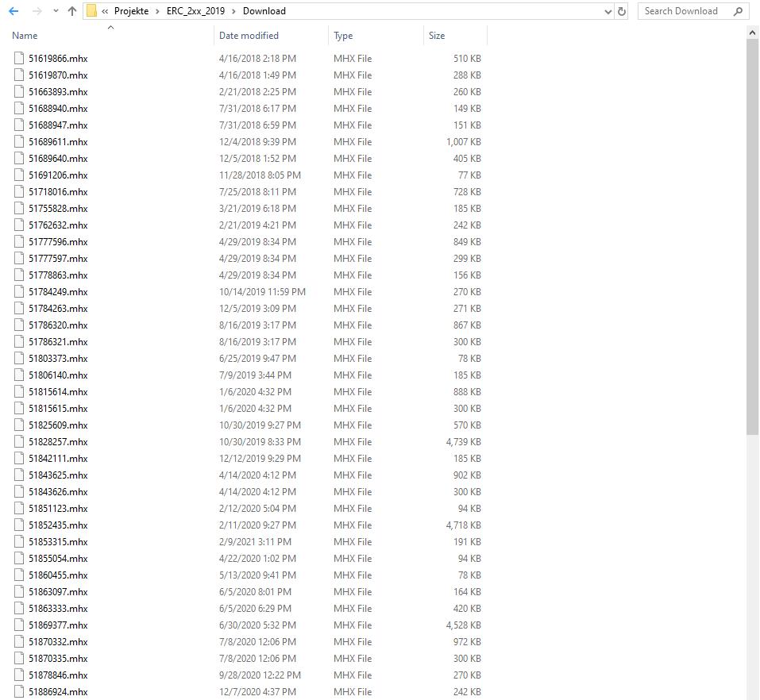Refresh the Download folder
Viewport: 760px width, 700px height.
point(622,11)
